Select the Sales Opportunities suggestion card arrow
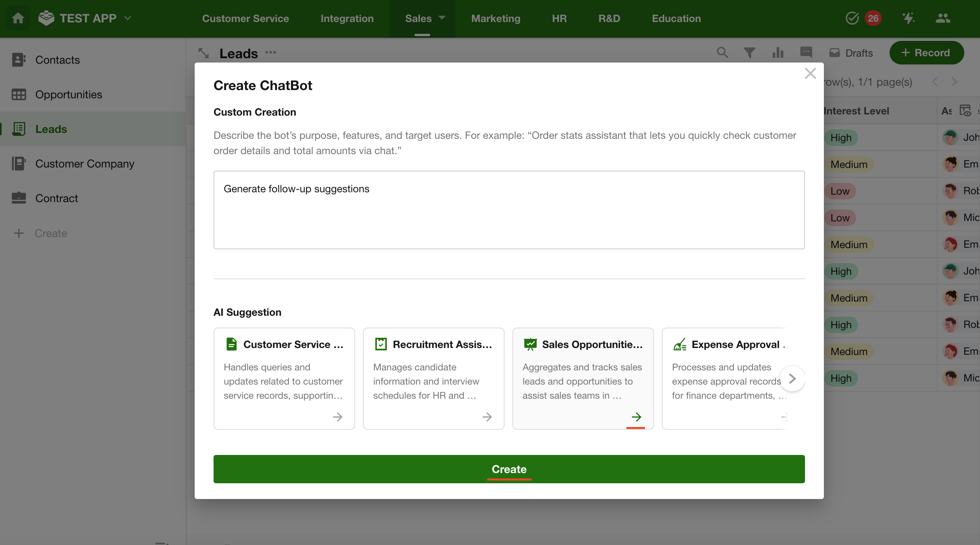Image resolution: width=980 pixels, height=545 pixels. 636,417
